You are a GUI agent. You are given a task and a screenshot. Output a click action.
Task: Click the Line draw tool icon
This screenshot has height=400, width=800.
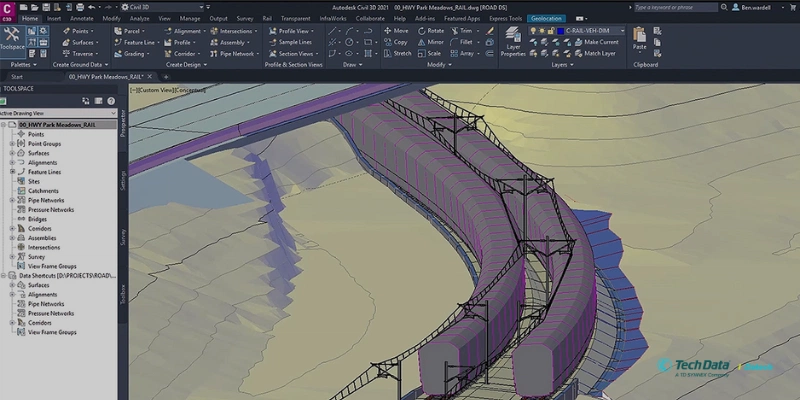point(333,31)
